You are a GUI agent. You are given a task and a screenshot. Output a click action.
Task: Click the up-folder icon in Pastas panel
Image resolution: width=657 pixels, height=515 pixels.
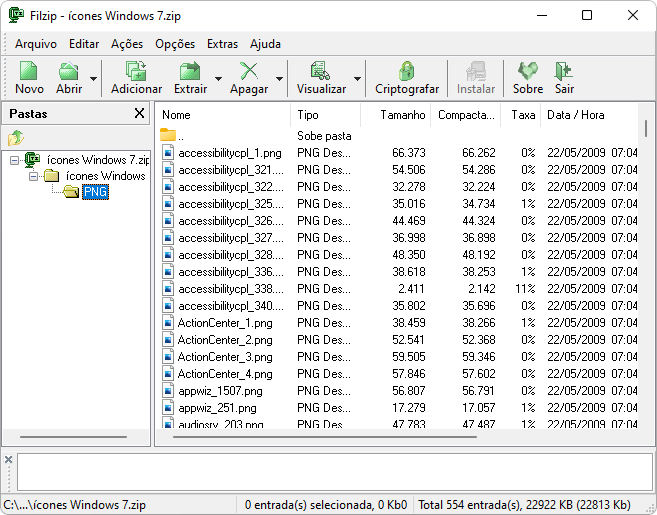(x=16, y=137)
